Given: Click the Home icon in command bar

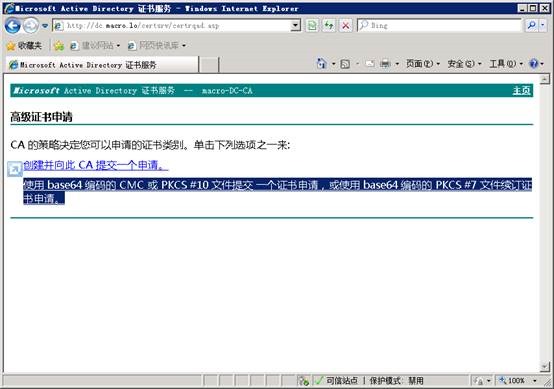Looking at the screenshot, I should [322, 64].
